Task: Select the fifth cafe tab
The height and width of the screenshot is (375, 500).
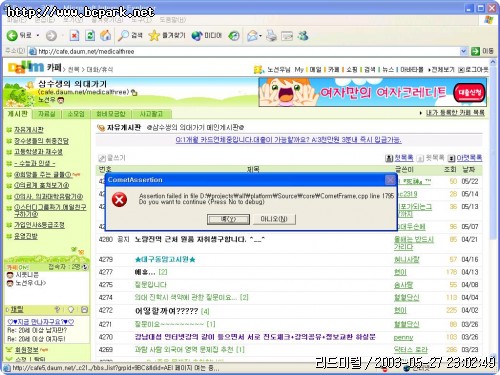Action: pos(151,114)
